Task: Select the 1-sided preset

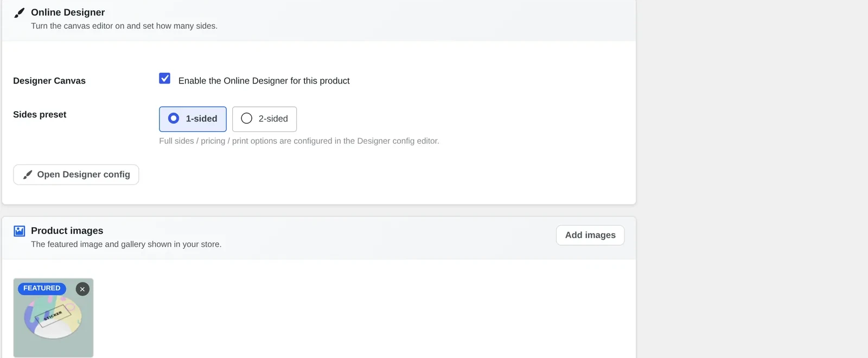Action: 193,119
